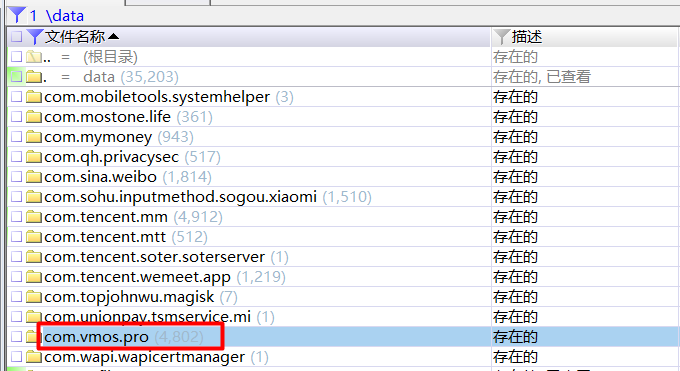Click the \data path label
The height and width of the screenshot is (371, 680).
[x=65, y=16]
